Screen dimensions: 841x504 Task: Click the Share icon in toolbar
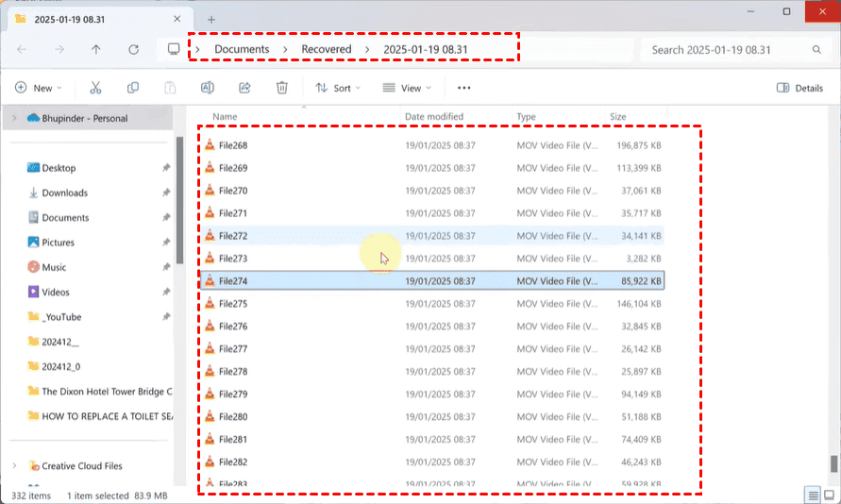(x=244, y=88)
